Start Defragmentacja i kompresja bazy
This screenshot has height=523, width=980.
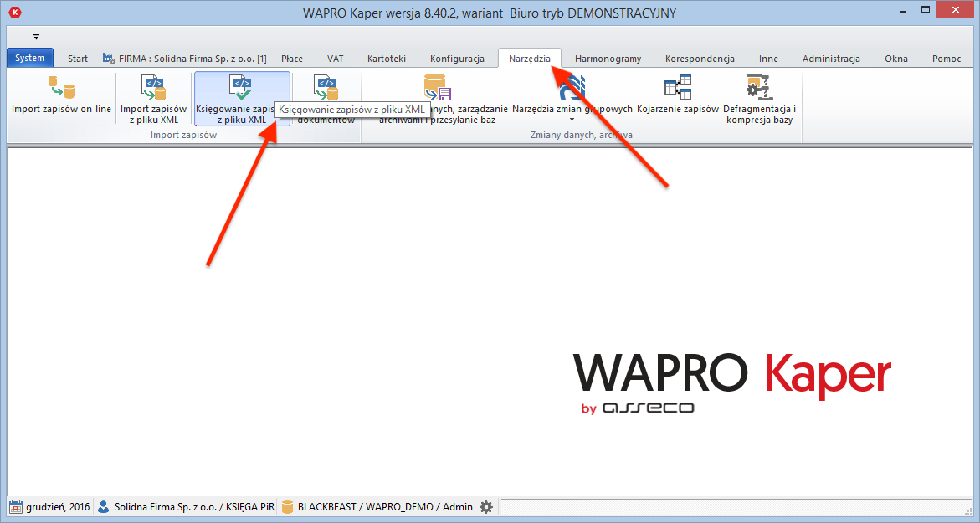(x=758, y=98)
